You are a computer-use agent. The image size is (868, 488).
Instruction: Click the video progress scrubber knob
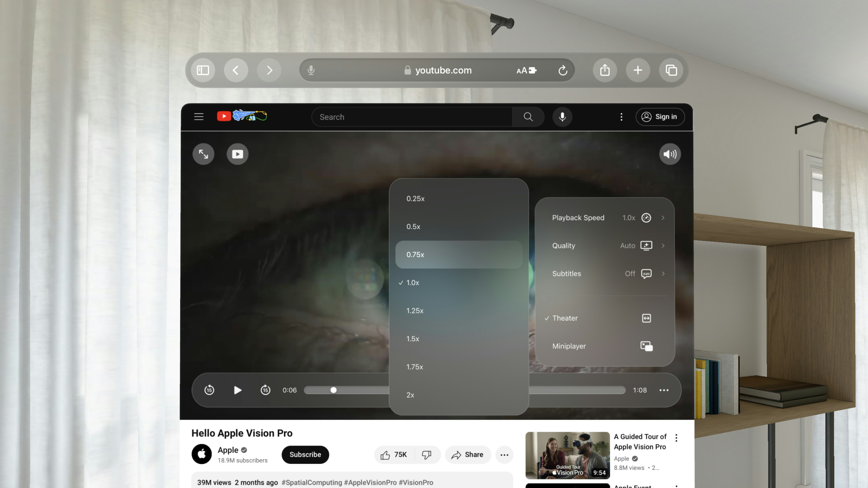(333, 390)
